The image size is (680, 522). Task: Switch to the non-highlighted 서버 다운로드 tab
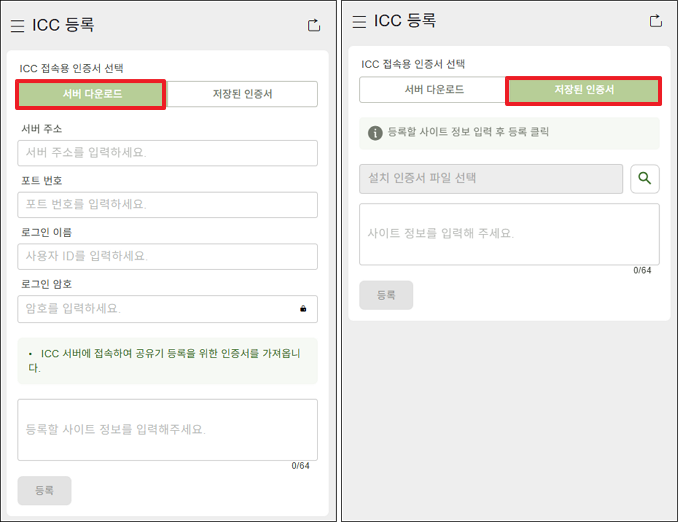click(x=433, y=91)
